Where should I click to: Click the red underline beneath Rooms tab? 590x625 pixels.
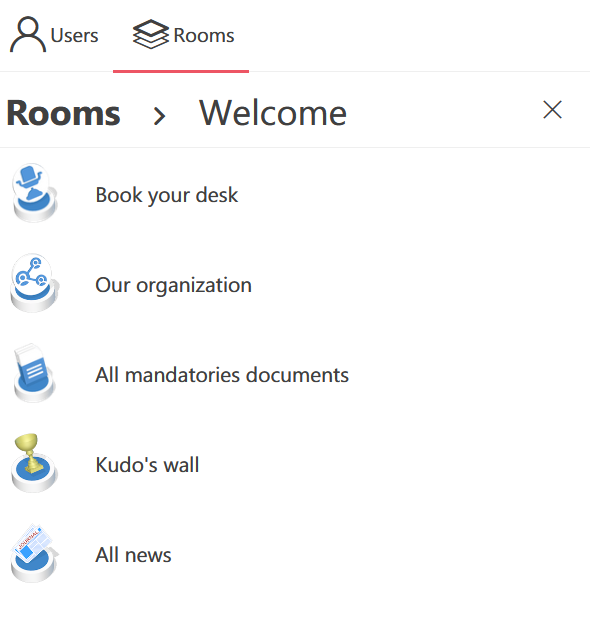(x=181, y=71)
